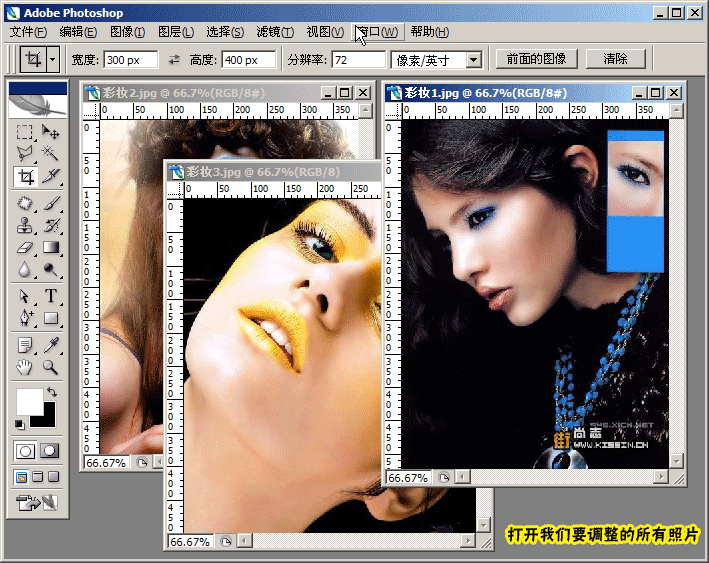The image size is (709, 563).
Task: Click the 清除 button
Action: click(615, 59)
